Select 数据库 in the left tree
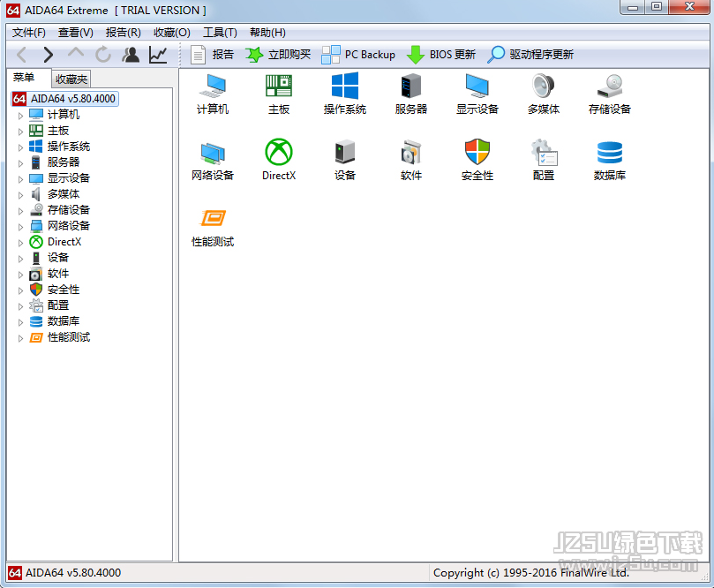Image resolution: width=714 pixels, height=588 pixels. pos(64,321)
